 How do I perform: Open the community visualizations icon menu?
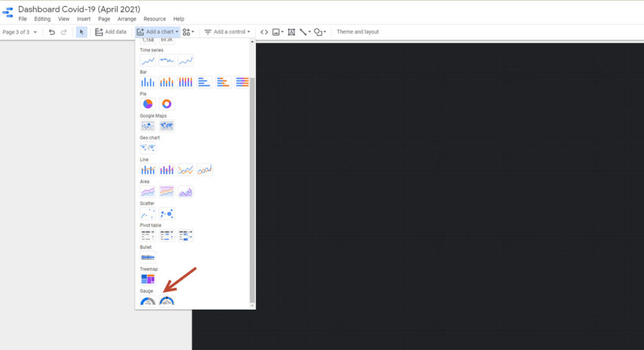click(189, 32)
